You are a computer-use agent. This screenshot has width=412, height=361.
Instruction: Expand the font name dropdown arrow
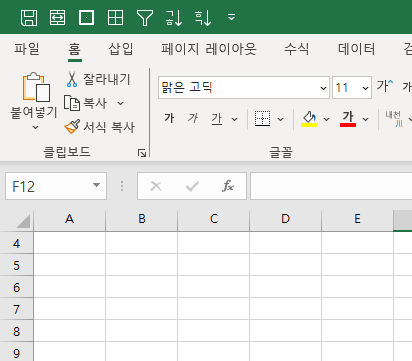[x=323, y=88]
